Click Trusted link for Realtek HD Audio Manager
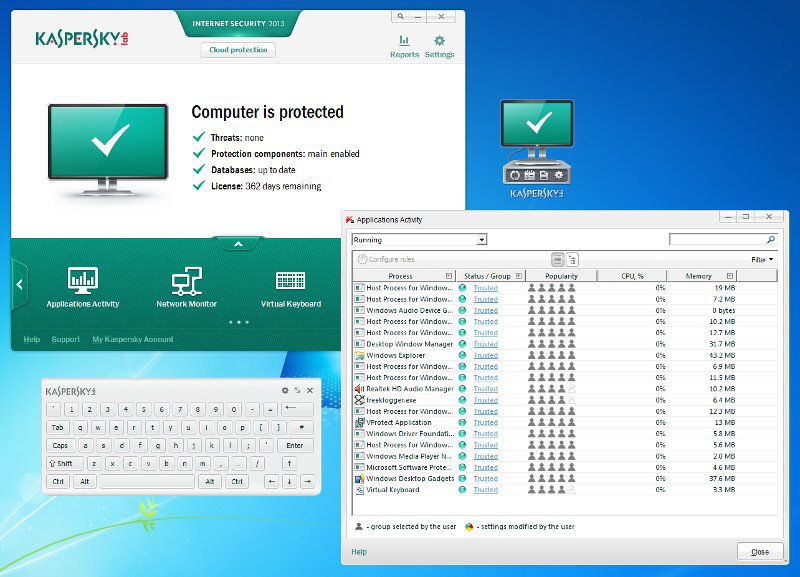This screenshot has height=577, width=800. click(485, 389)
